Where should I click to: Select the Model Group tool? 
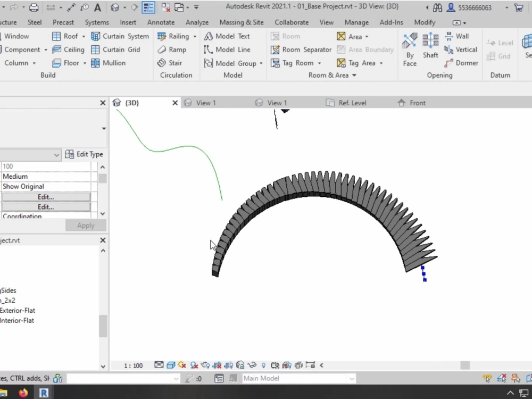coord(230,63)
